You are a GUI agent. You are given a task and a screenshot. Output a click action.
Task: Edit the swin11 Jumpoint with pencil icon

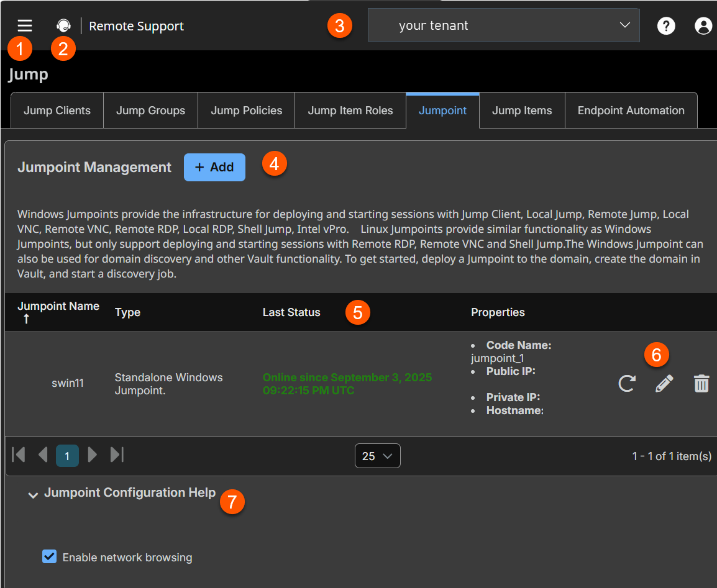664,383
